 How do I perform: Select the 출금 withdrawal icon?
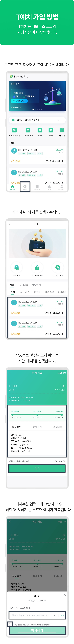click(51, 130)
